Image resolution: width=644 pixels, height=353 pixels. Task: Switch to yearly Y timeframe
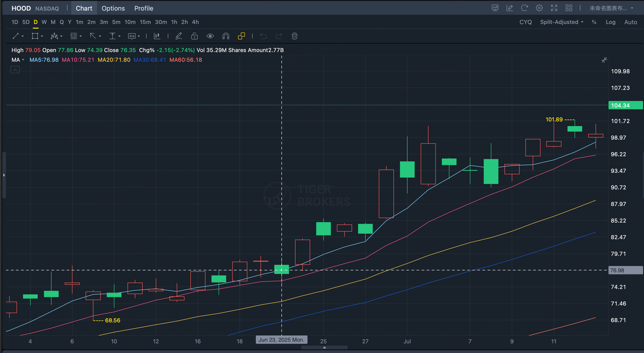69,22
